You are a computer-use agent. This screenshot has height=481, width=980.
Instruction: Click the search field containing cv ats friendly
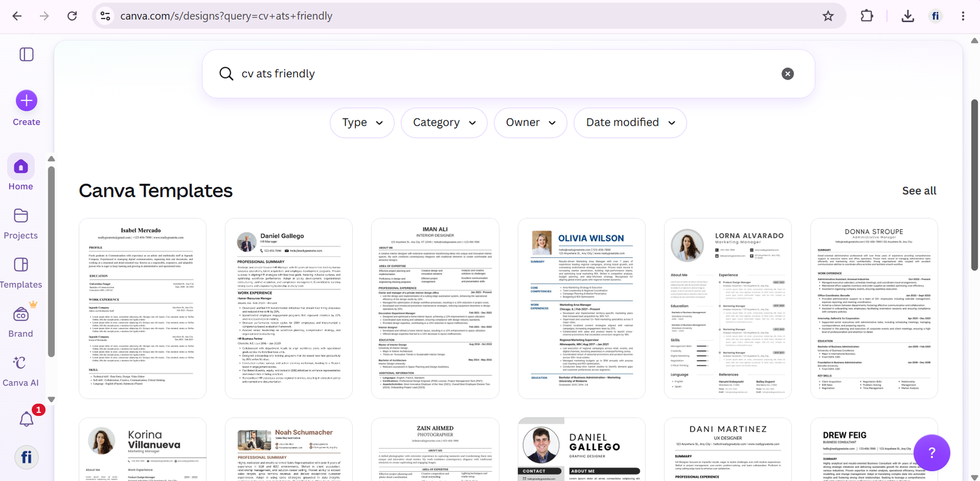coord(508,74)
